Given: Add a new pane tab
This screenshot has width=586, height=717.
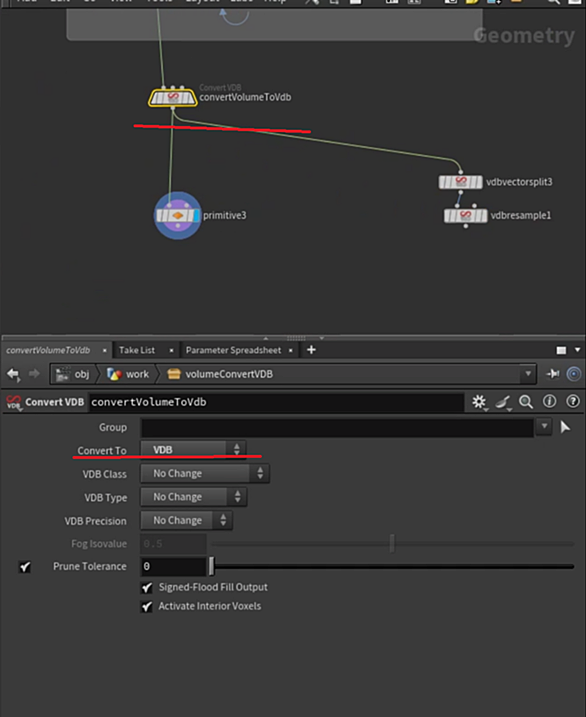Looking at the screenshot, I should click(311, 350).
